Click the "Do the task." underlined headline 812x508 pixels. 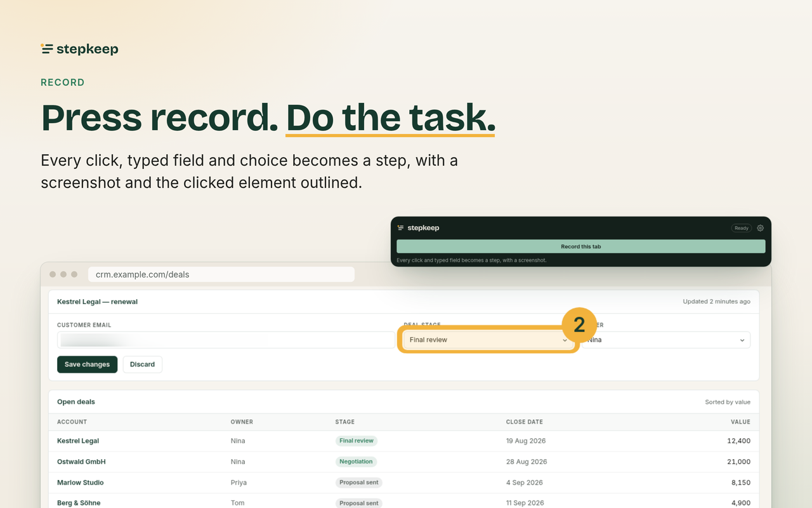(x=391, y=117)
